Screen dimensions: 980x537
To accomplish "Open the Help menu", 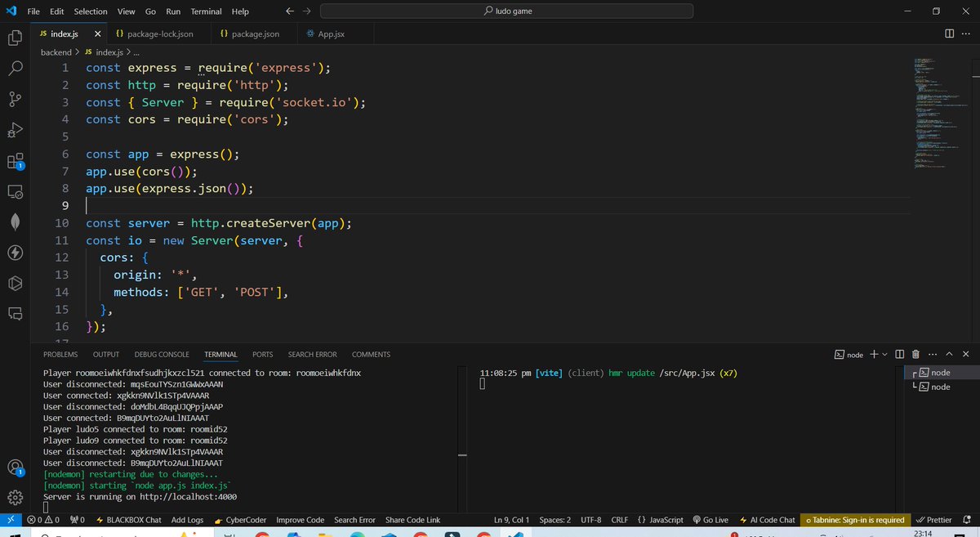I will point(240,11).
